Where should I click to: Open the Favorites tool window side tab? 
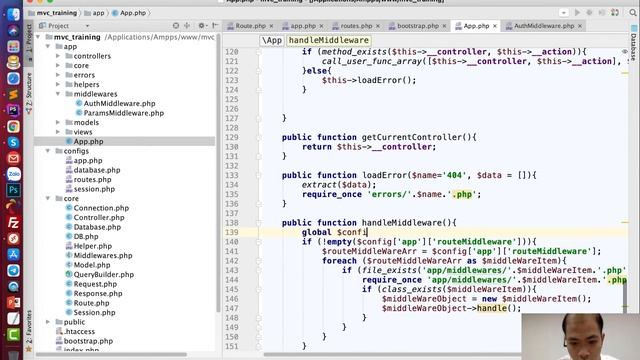[29, 330]
